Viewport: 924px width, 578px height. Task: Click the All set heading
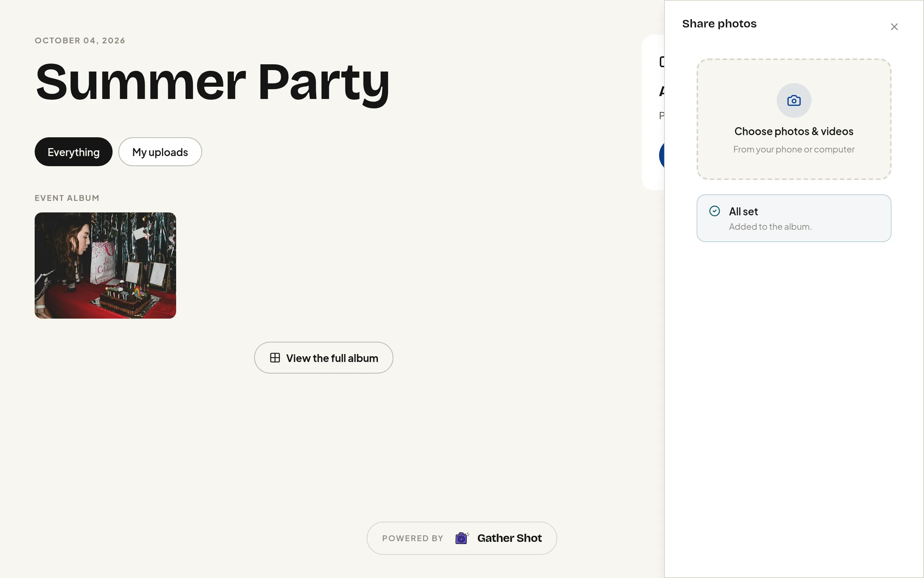pos(743,211)
